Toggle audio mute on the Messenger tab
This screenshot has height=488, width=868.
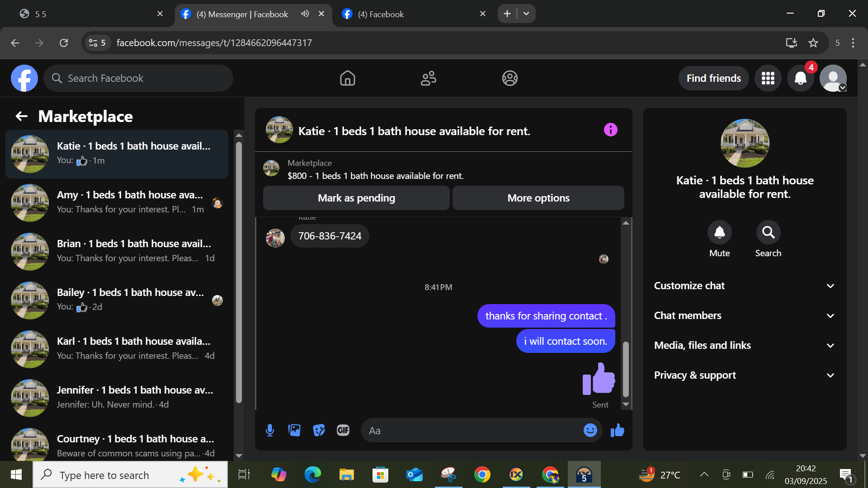coord(305,14)
